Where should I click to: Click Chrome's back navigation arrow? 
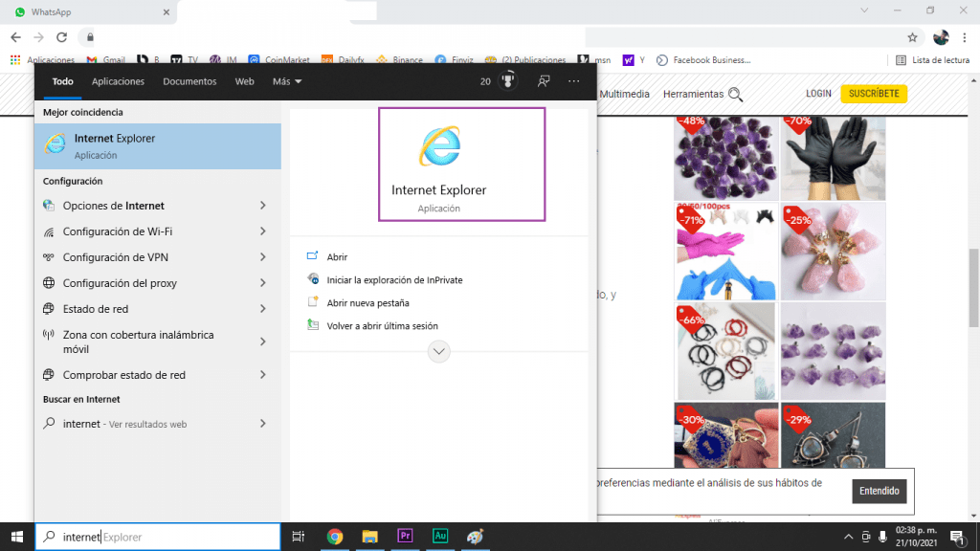click(16, 37)
